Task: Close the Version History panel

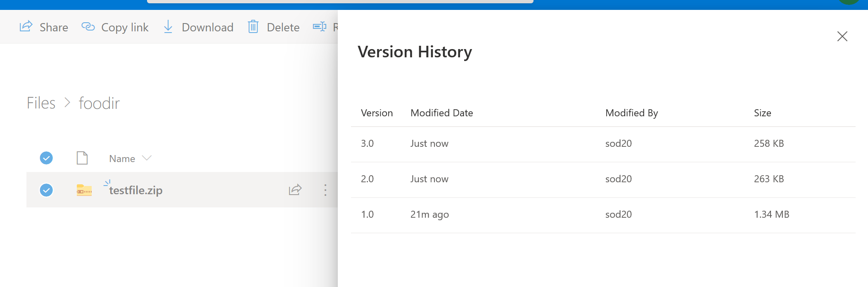Action: (842, 36)
